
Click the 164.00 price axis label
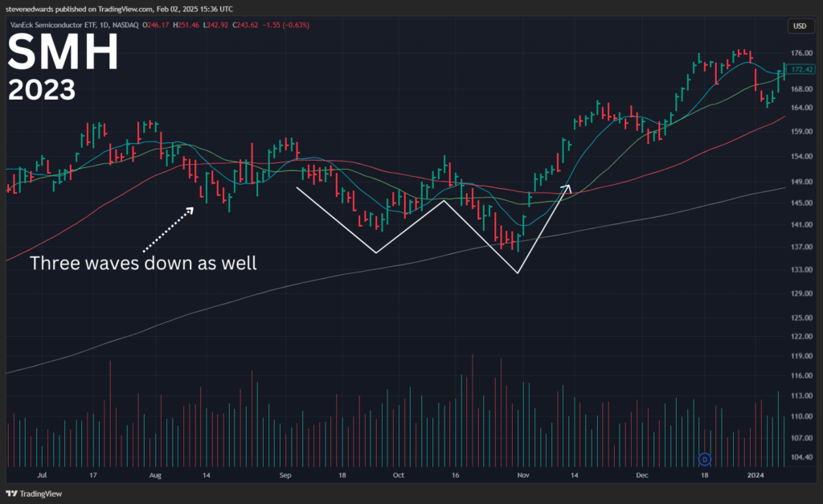[801, 108]
